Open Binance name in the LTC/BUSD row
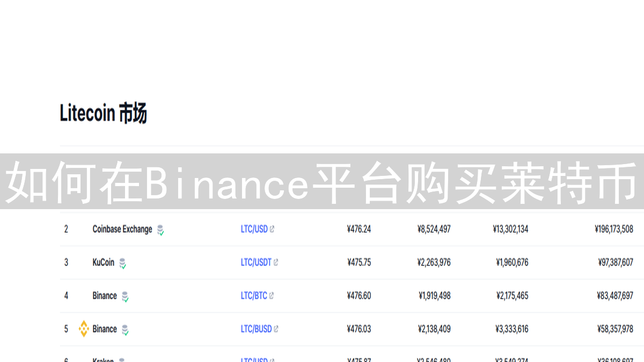The height and width of the screenshot is (362, 644). 105,329
